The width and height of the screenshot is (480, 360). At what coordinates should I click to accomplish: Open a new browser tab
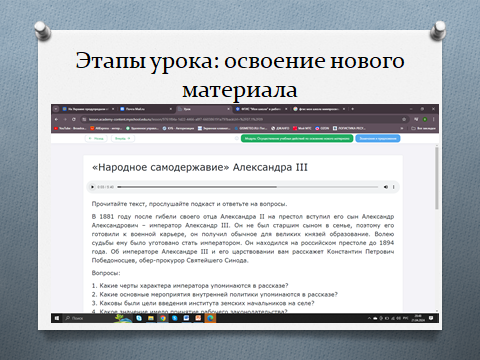352,109
